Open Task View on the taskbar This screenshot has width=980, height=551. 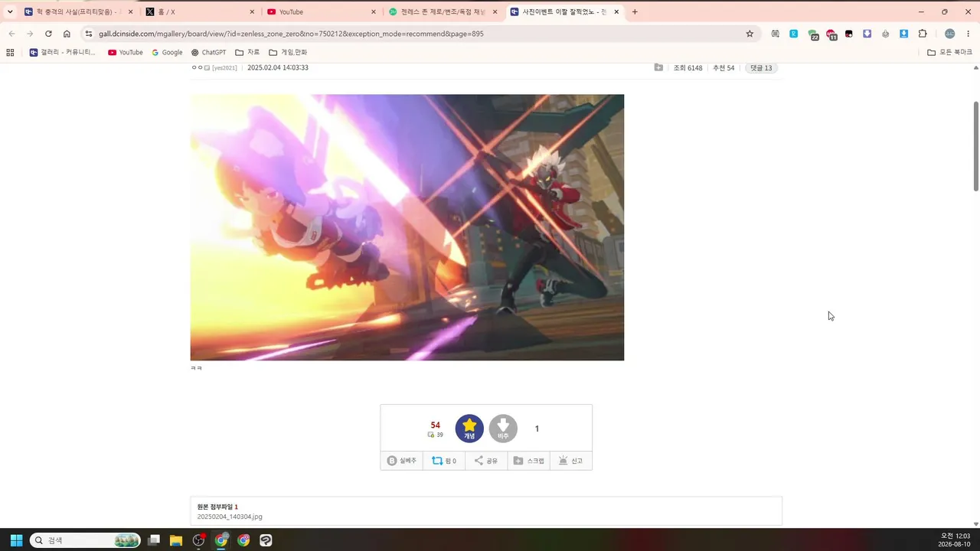click(x=154, y=540)
